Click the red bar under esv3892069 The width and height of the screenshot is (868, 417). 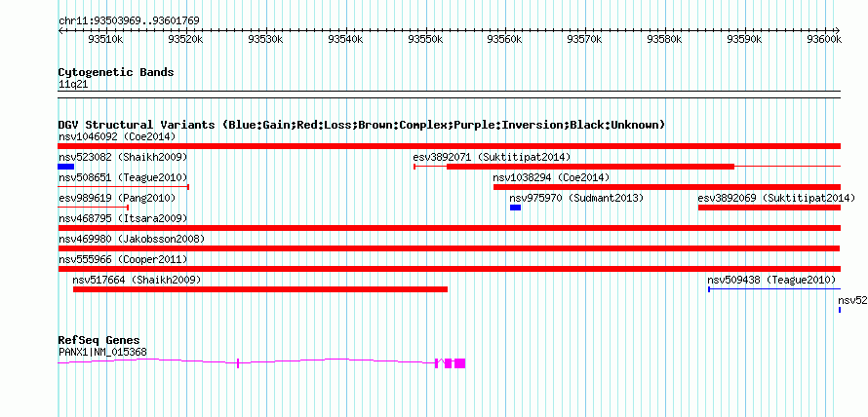coord(769,208)
